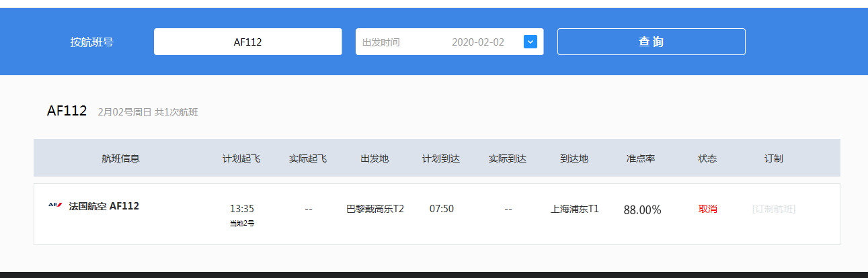Screen dimensions: 868x278
Task: Click the 订制 column header
Action: 774,158
